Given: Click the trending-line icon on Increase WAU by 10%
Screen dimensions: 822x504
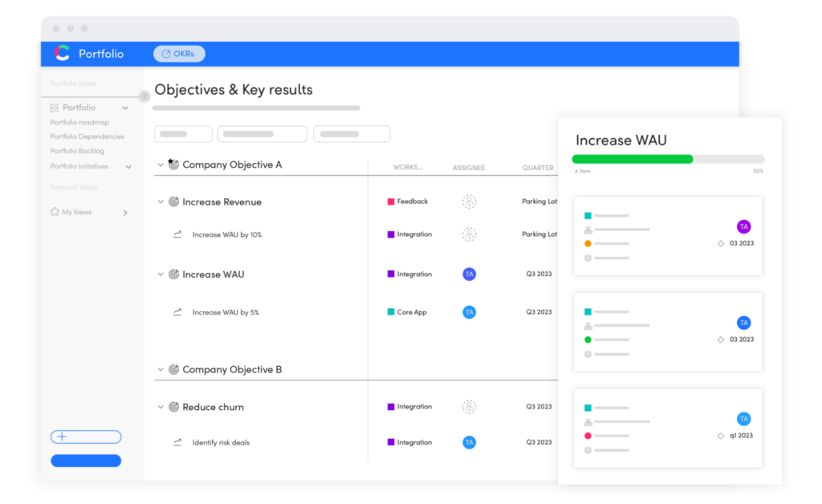Looking at the screenshot, I should [x=179, y=234].
